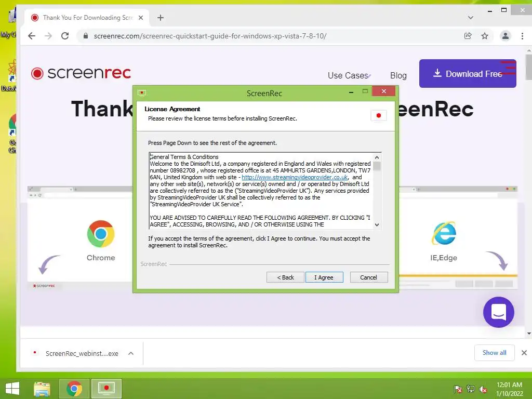Screen dimensions: 532x399
Task: Open the Windows Start menu
Action: tap(12, 389)
